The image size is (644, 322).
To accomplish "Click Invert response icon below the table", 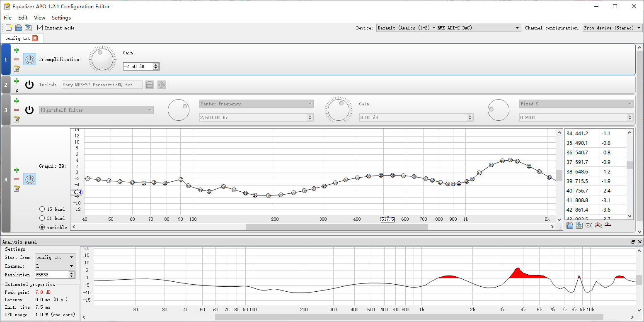I will click(588, 225).
